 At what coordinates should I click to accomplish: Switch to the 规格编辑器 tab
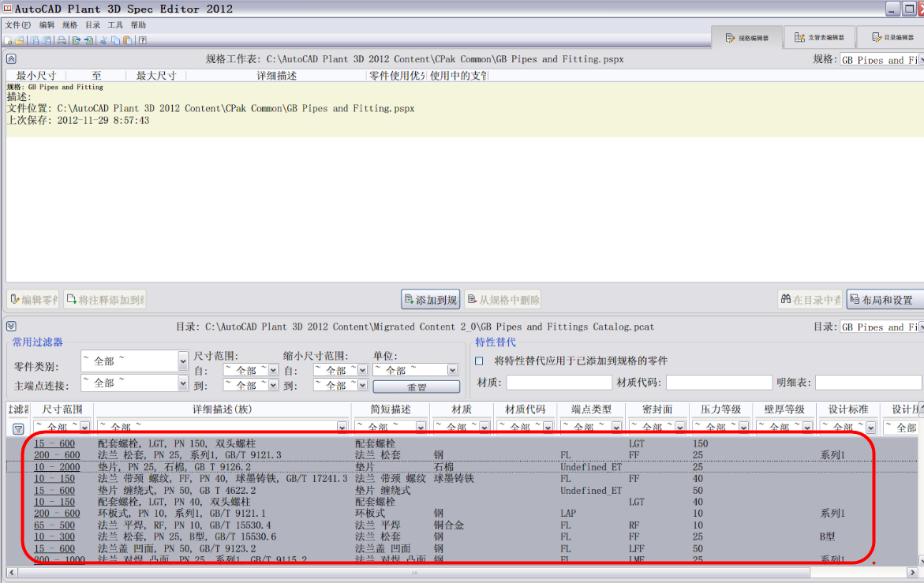click(746, 37)
